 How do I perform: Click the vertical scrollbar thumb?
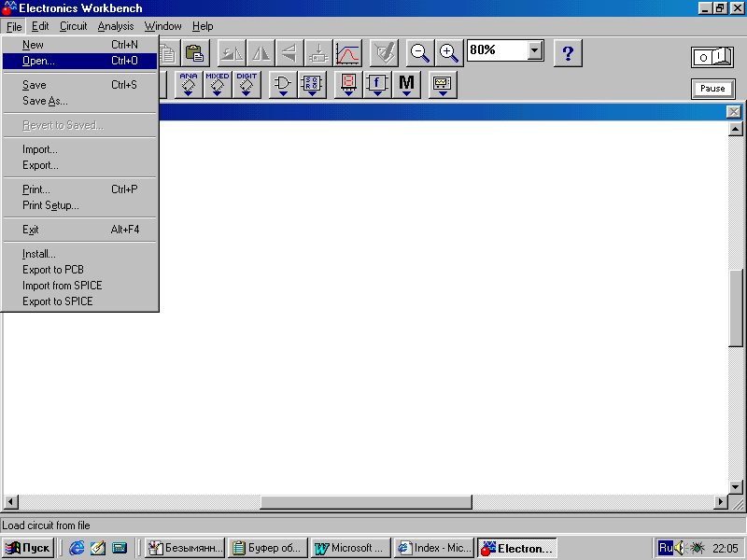736,308
